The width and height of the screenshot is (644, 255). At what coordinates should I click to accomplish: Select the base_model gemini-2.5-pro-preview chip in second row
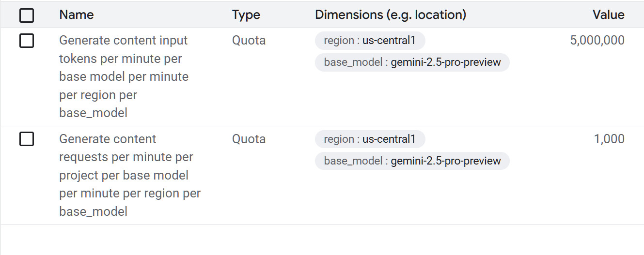point(412,161)
